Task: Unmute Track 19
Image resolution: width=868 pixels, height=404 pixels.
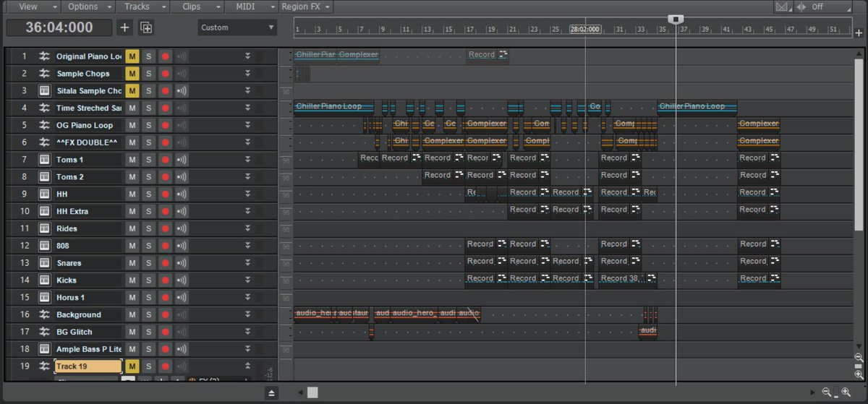Action: click(x=132, y=366)
